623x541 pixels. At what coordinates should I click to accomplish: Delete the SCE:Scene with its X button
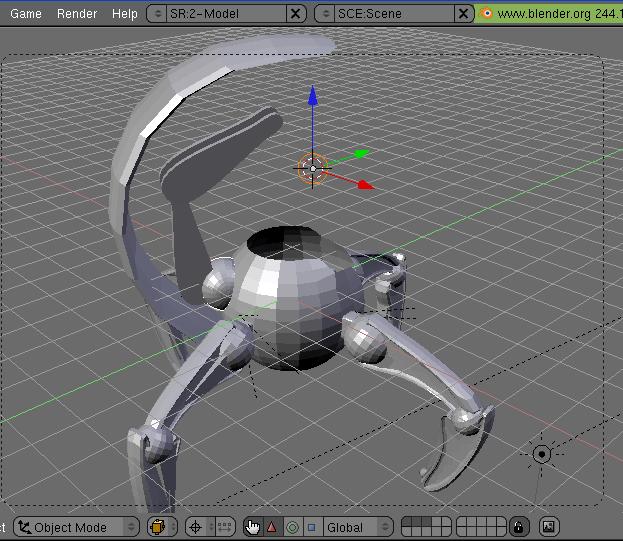tap(464, 14)
